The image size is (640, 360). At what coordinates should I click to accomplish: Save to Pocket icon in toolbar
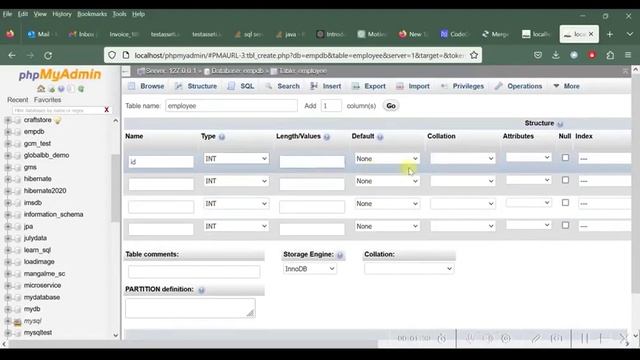(x=538, y=55)
